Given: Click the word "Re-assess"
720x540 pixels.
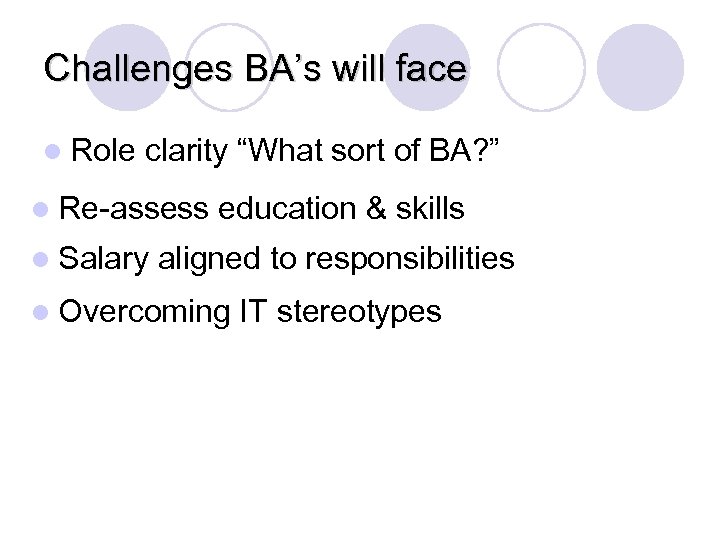Looking at the screenshot, I should click(x=134, y=209).
